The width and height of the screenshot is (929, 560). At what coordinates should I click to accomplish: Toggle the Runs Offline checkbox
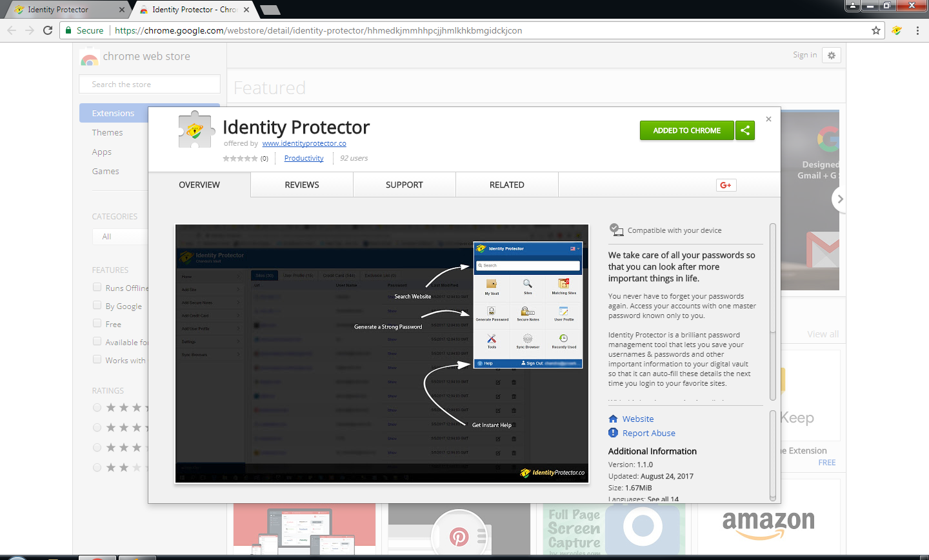97,287
